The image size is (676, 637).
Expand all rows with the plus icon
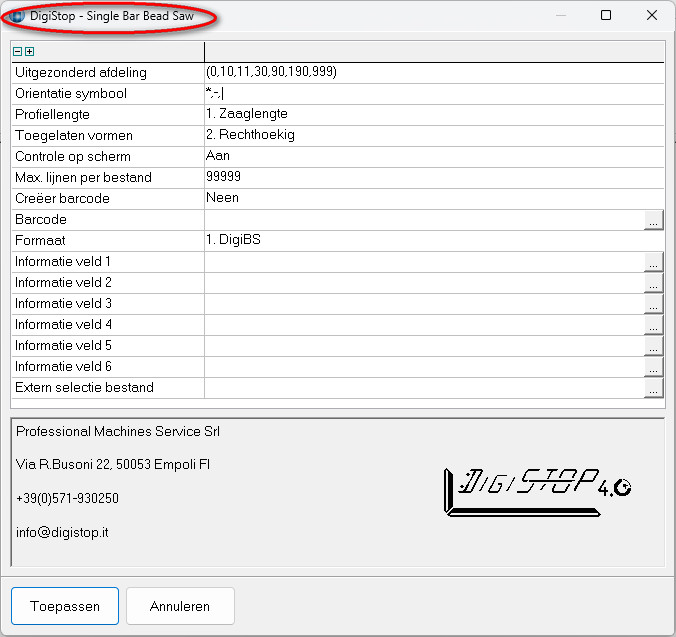tap(29, 52)
